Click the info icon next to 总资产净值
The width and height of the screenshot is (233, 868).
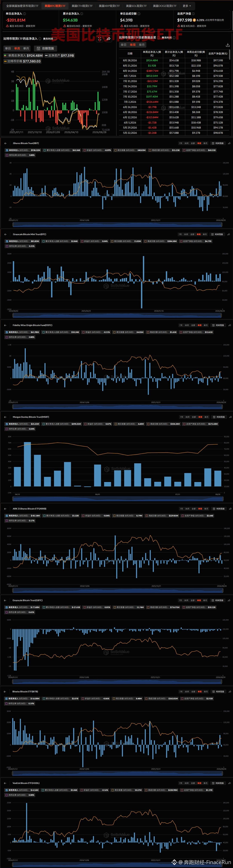pos(193,14)
